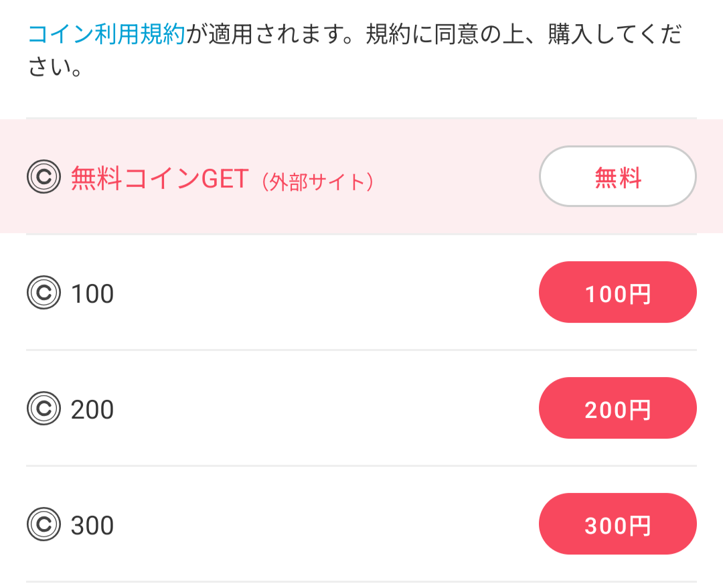Purchase coins using the 200円 button

(x=617, y=408)
